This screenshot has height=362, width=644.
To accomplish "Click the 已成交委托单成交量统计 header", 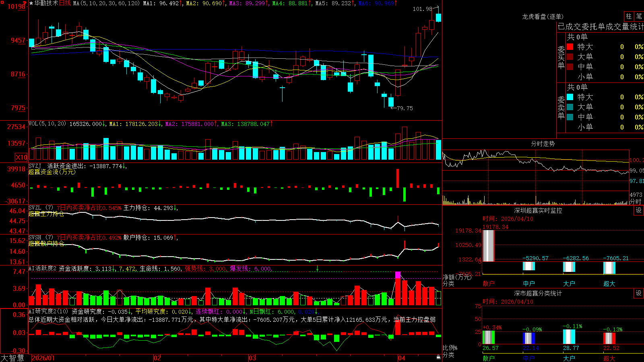I will (601, 27).
